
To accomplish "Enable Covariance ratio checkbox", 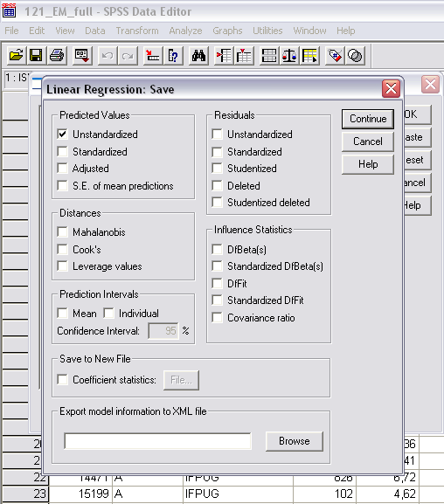I will point(217,318).
